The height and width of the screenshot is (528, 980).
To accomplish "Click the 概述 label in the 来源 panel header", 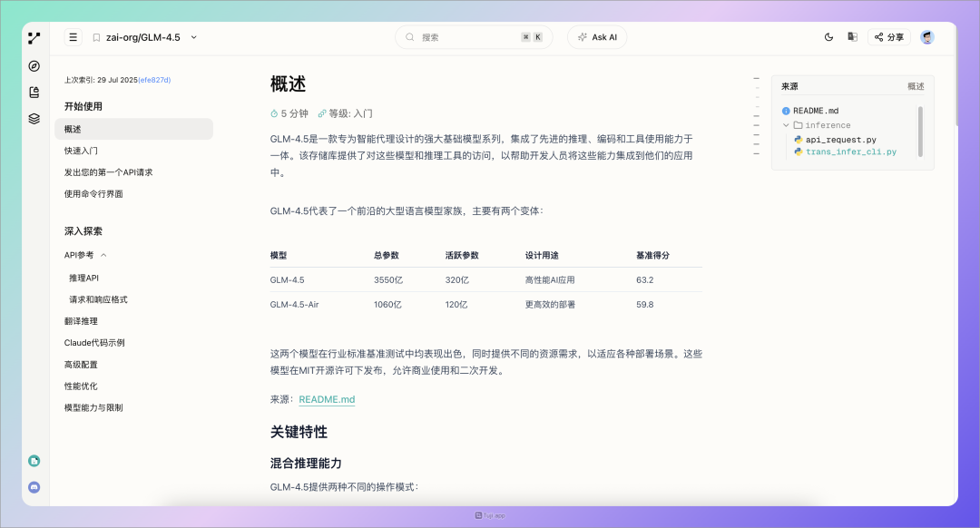I will (916, 86).
